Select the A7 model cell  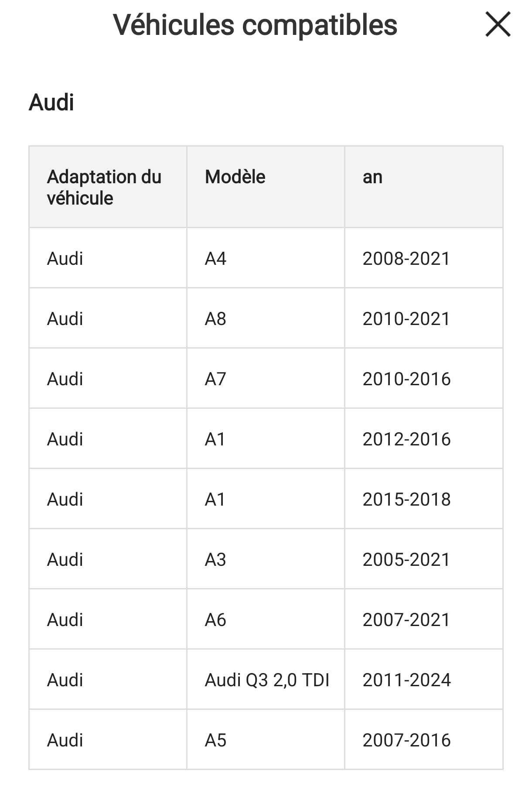[215, 379]
